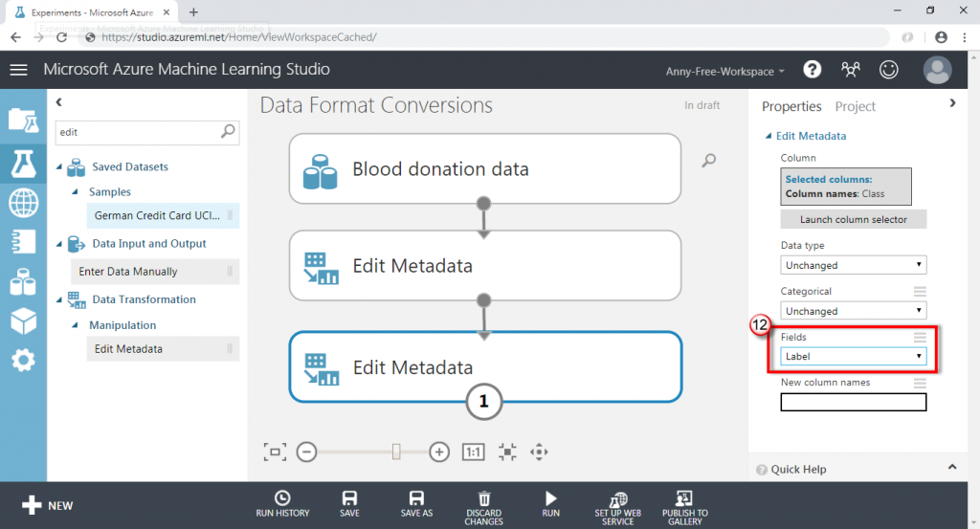Switch to the Properties tab
The image size is (980, 529).
(791, 106)
